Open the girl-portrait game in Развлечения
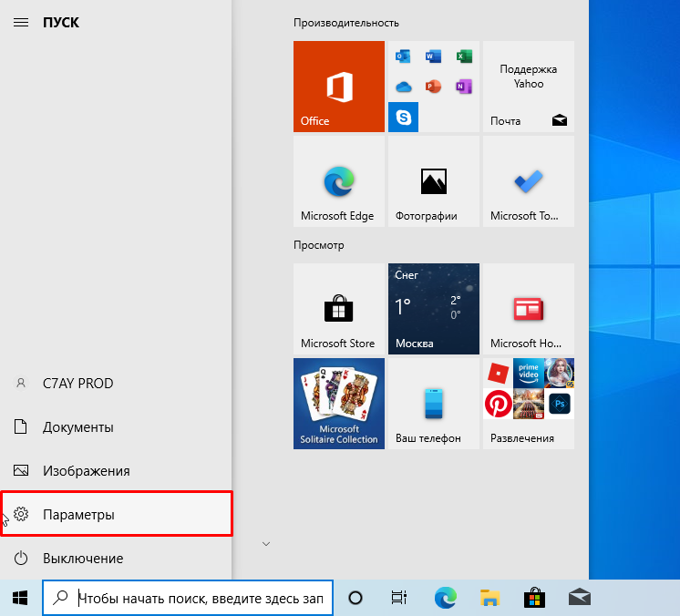This screenshot has width=680, height=616. pyautogui.click(x=560, y=374)
